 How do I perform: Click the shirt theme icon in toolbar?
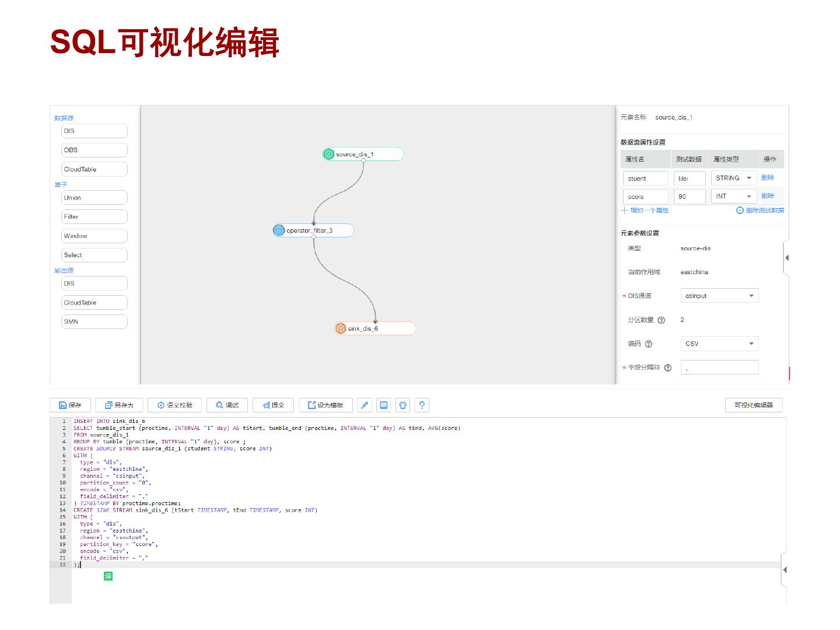(x=402, y=405)
